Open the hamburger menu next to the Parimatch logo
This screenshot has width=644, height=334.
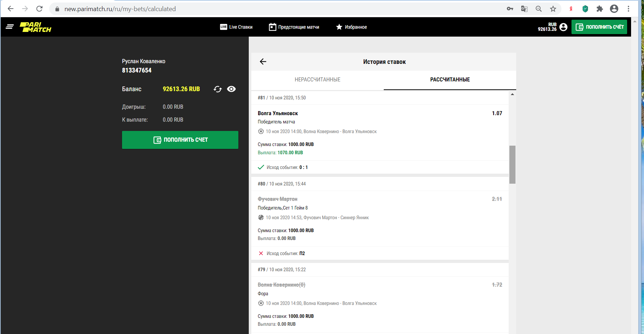tap(10, 27)
